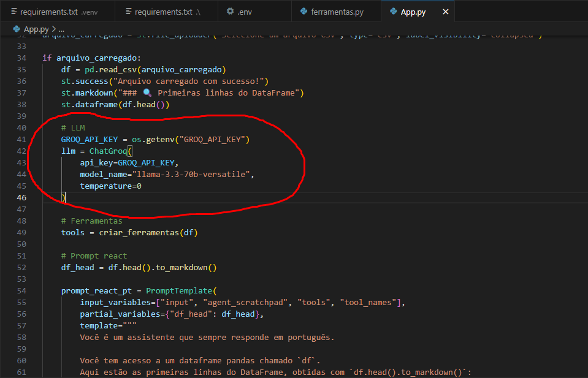Click 'Você tem acesso a um dataframe' line
This screenshot has height=378, width=588.
click(x=200, y=360)
